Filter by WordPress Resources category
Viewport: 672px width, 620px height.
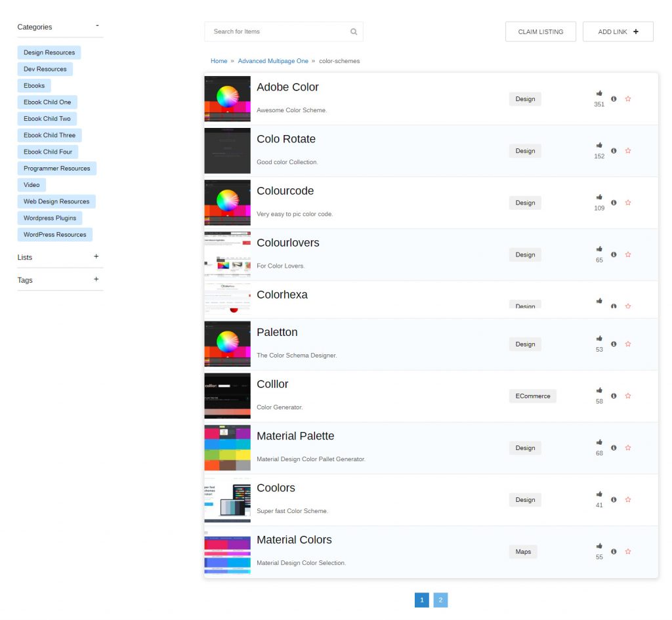click(55, 235)
